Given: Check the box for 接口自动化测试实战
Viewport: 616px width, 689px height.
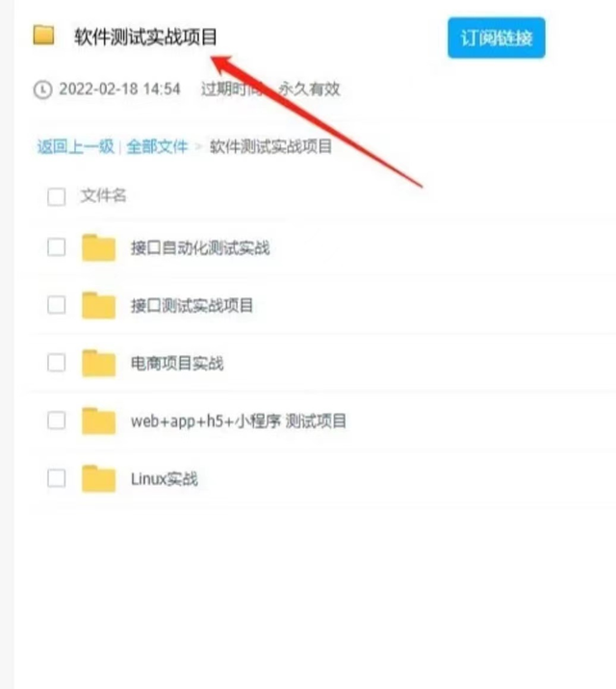Looking at the screenshot, I should pyautogui.click(x=57, y=247).
